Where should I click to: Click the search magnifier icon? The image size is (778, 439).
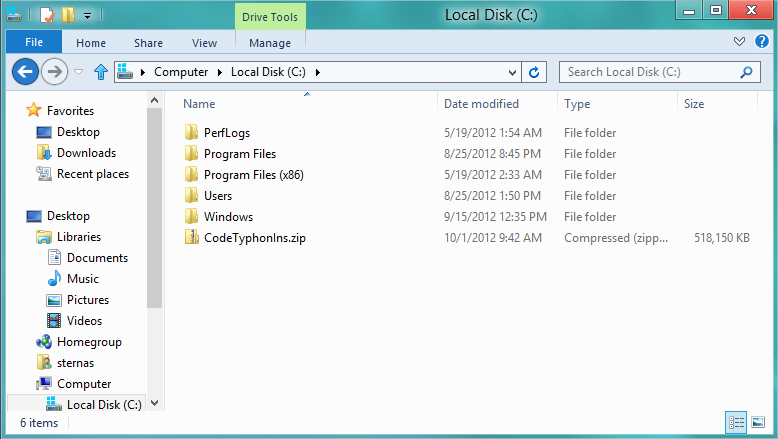coord(746,72)
